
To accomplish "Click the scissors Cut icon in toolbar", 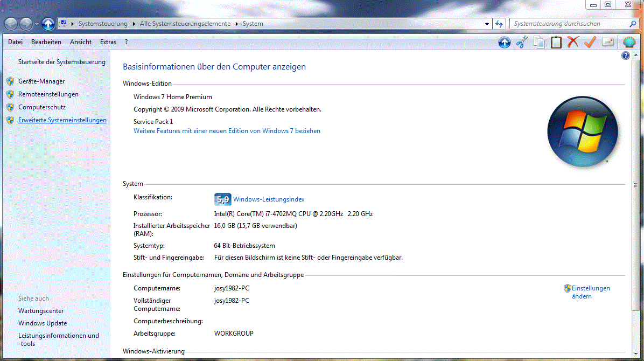I will tap(522, 42).
